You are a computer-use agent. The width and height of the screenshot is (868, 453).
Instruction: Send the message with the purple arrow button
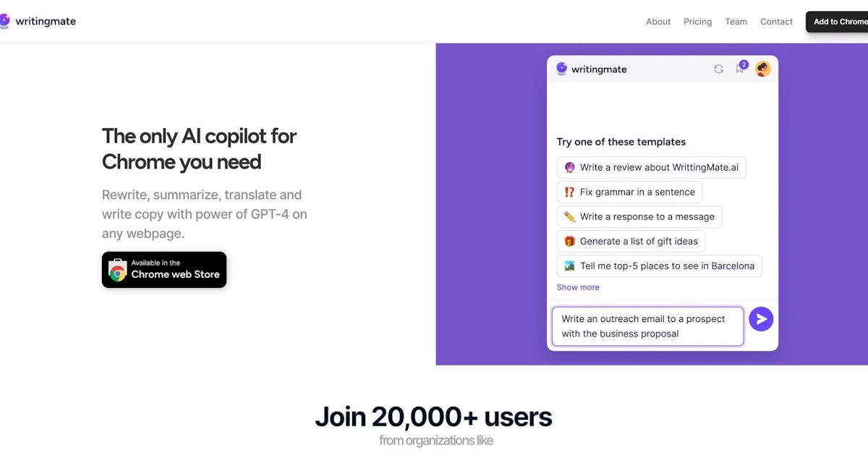pos(761,319)
